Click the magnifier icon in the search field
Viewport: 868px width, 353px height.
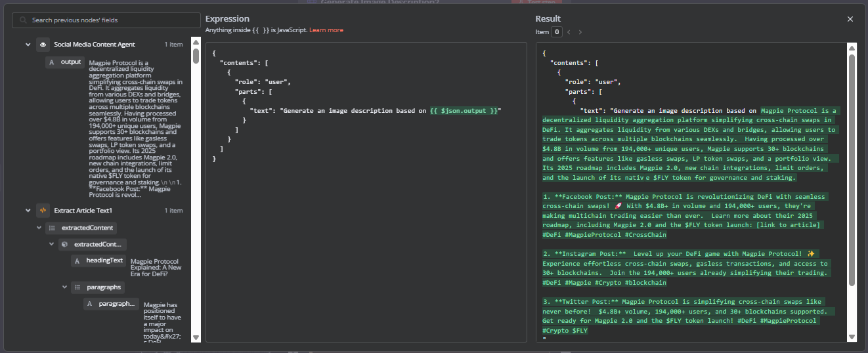[x=24, y=20]
